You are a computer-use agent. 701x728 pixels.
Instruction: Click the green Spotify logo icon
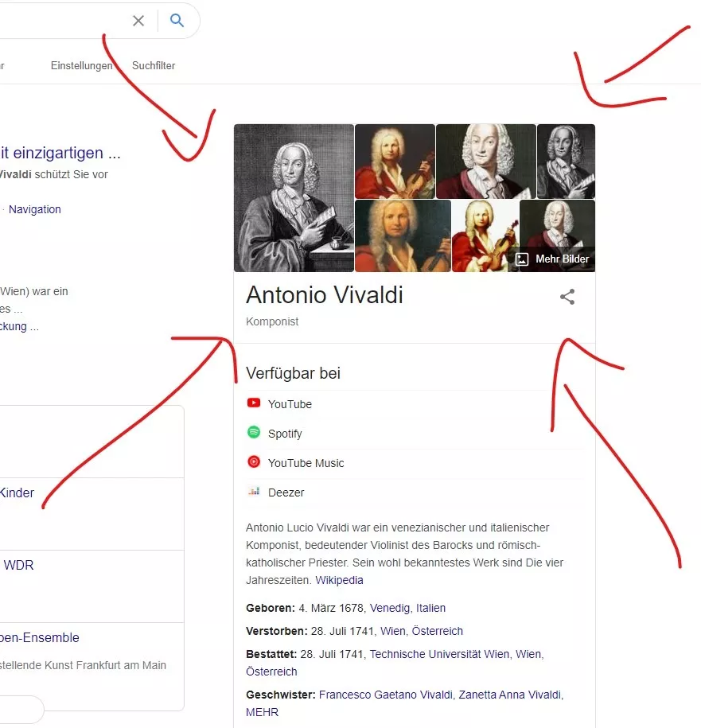(254, 432)
